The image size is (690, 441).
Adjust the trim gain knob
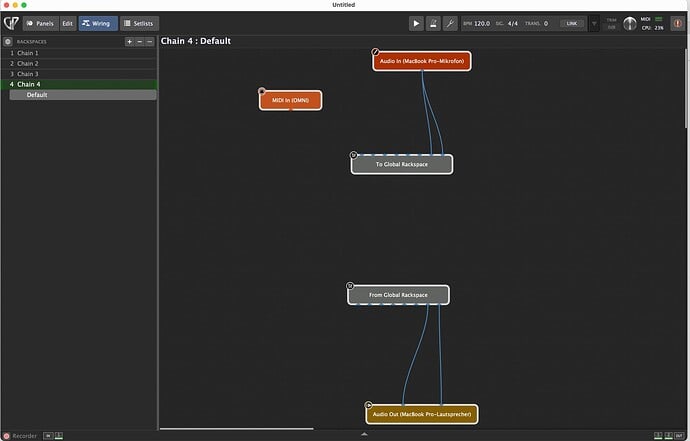pos(630,23)
